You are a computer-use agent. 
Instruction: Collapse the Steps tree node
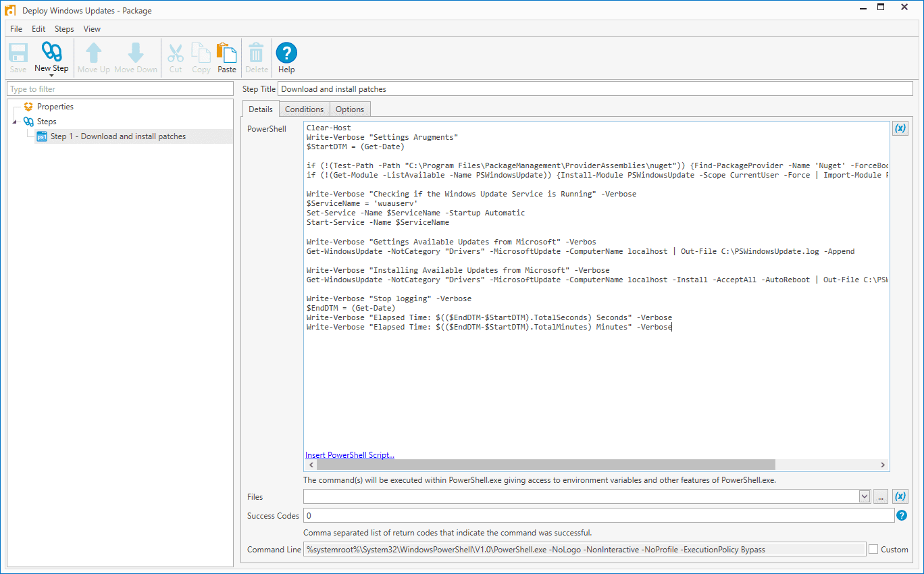16,122
